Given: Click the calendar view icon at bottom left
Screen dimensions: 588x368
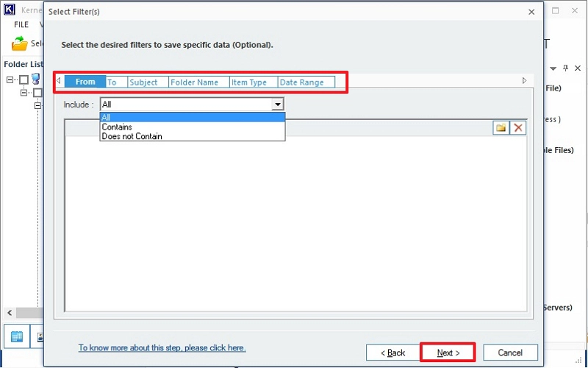Looking at the screenshot, I should (17, 336).
